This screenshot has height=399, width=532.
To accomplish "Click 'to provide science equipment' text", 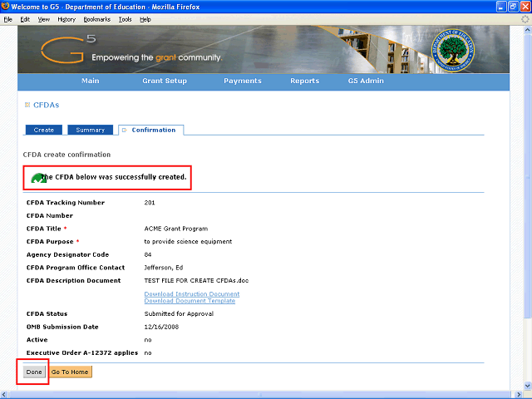I will point(188,242).
